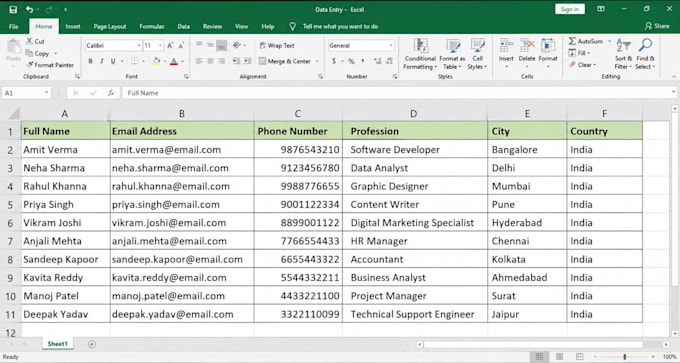Open Conditional Formatting

click(419, 54)
